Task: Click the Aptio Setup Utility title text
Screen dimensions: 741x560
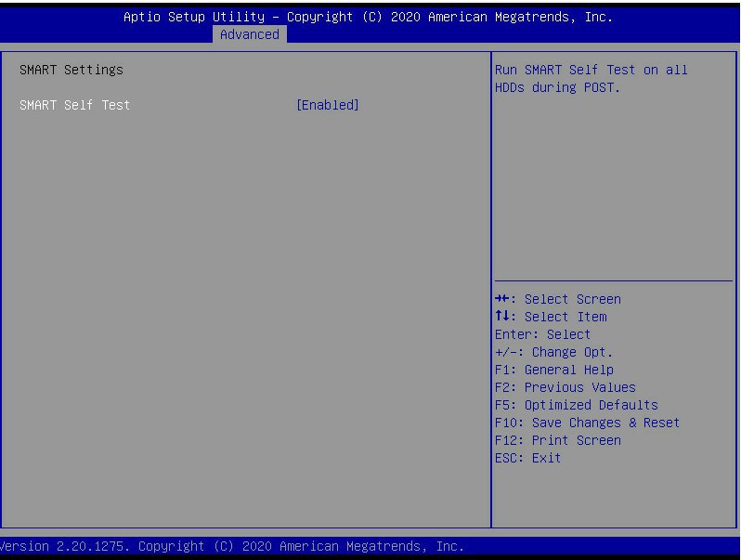Action: tap(368, 17)
